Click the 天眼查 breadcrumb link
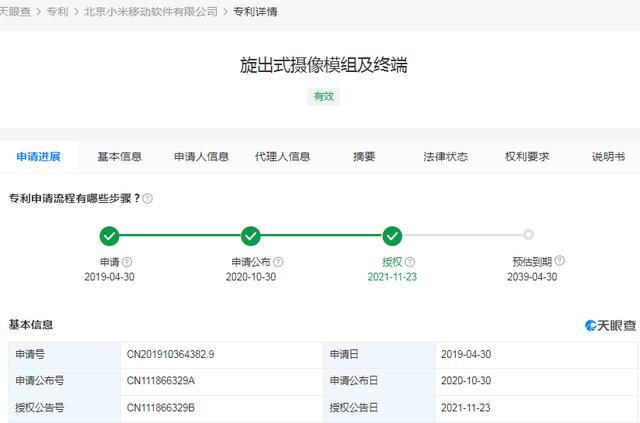 [x=15, y=11]
